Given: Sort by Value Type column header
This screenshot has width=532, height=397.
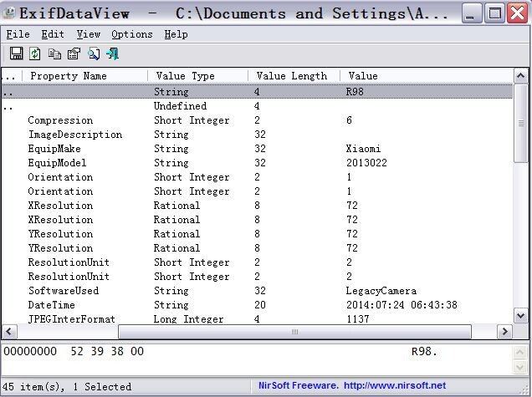Looking at the screenshot, I should point(197,75).
